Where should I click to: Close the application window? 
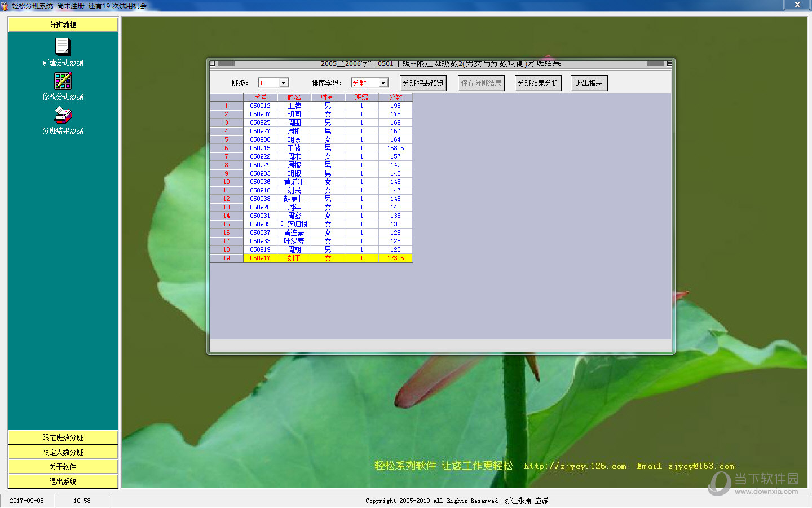click(x=797, y=5)
